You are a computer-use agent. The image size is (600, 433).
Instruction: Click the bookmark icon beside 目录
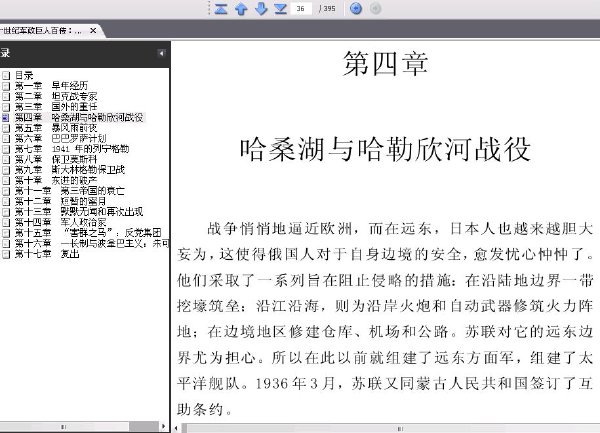5,75
